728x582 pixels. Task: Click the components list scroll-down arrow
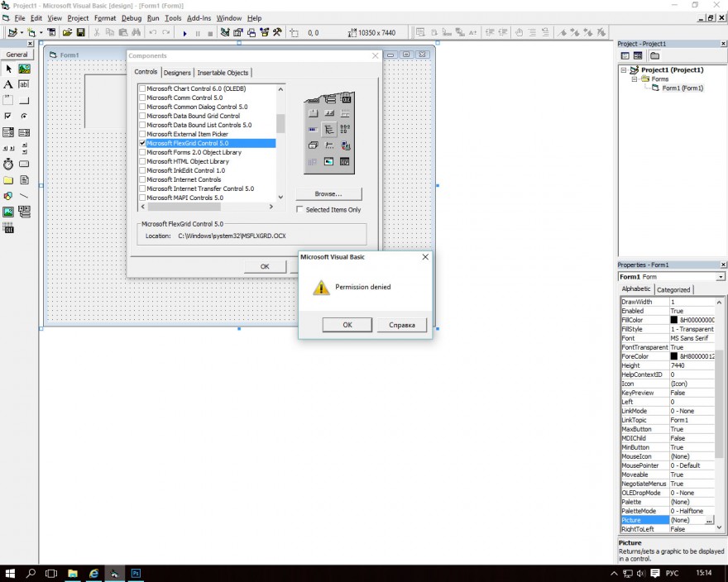tap(280, 198)
